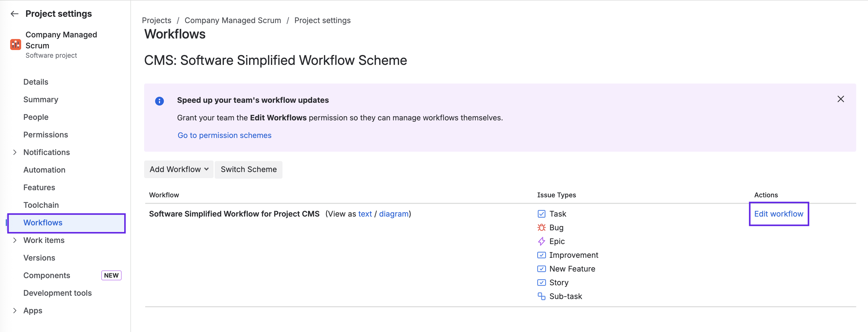
Task: Select Automation from project settings menu
Action: click(44, 170)
